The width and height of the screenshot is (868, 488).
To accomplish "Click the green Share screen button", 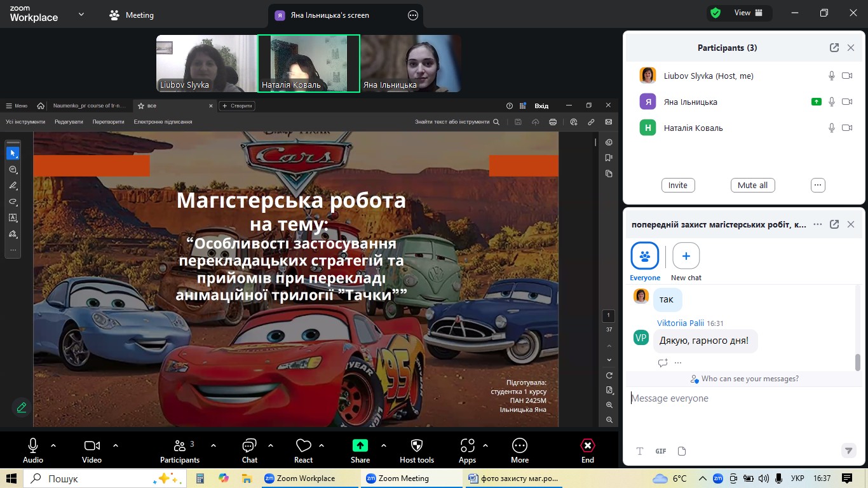I will pos(360,450).
